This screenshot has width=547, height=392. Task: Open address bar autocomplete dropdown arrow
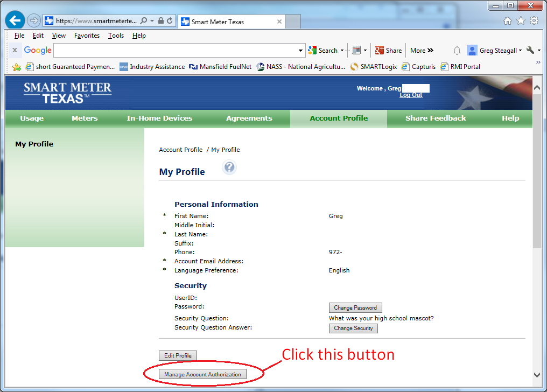point(152,21)
